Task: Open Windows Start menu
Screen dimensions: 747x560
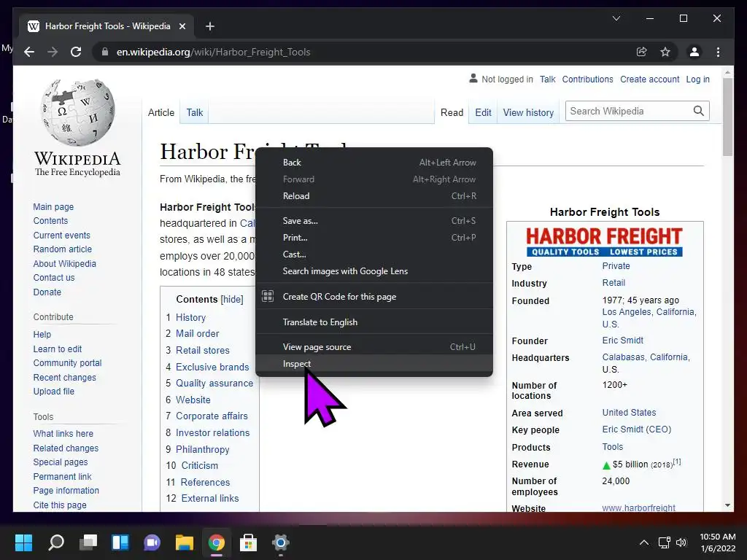Action: click(x=23, y=542)
